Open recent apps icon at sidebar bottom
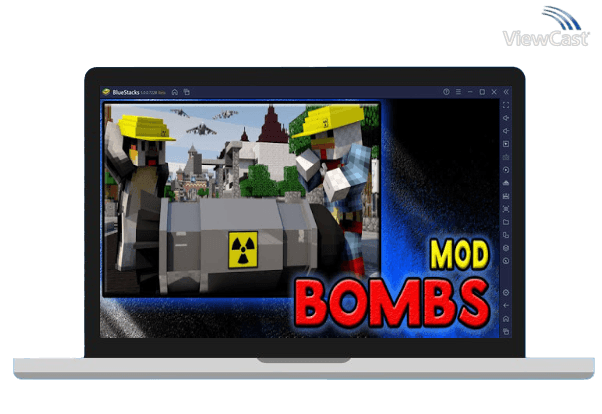 click(506, 331)
